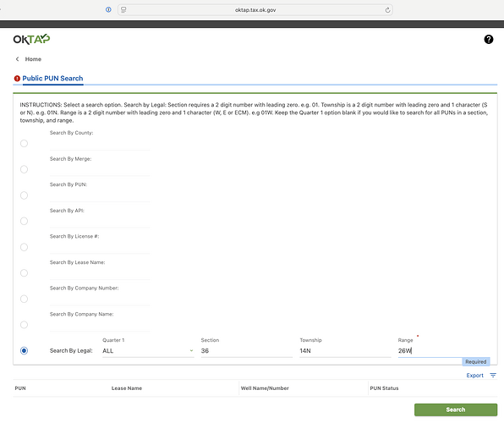Click the site settings icon in address bar
Image resolution: width=504 pixels, height=423 pixels.
pos(123,10)
